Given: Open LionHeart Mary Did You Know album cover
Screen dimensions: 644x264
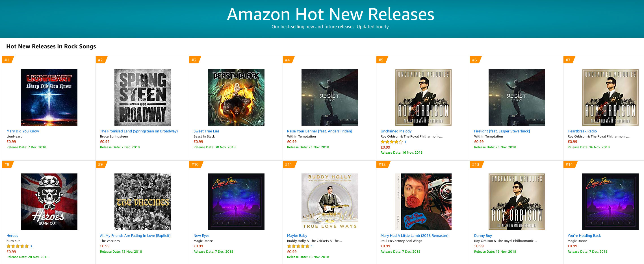Looking at the screenshot, I should [x=49, y=97].
